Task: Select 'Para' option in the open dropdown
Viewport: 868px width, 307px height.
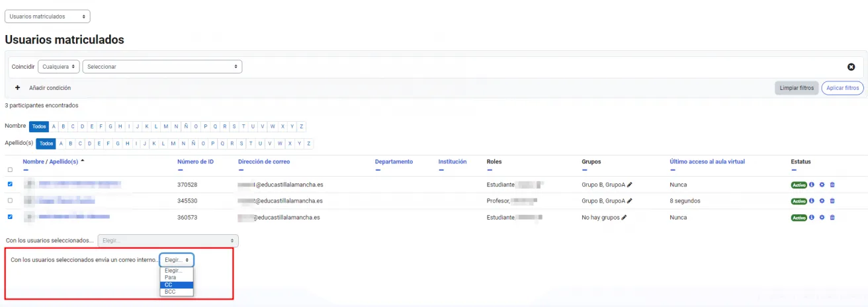Action: (171, 278)
